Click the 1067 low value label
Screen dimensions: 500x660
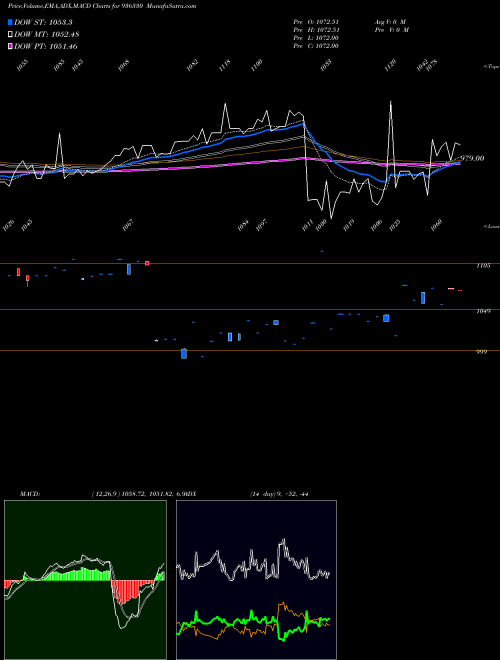(x=128, y=226)
